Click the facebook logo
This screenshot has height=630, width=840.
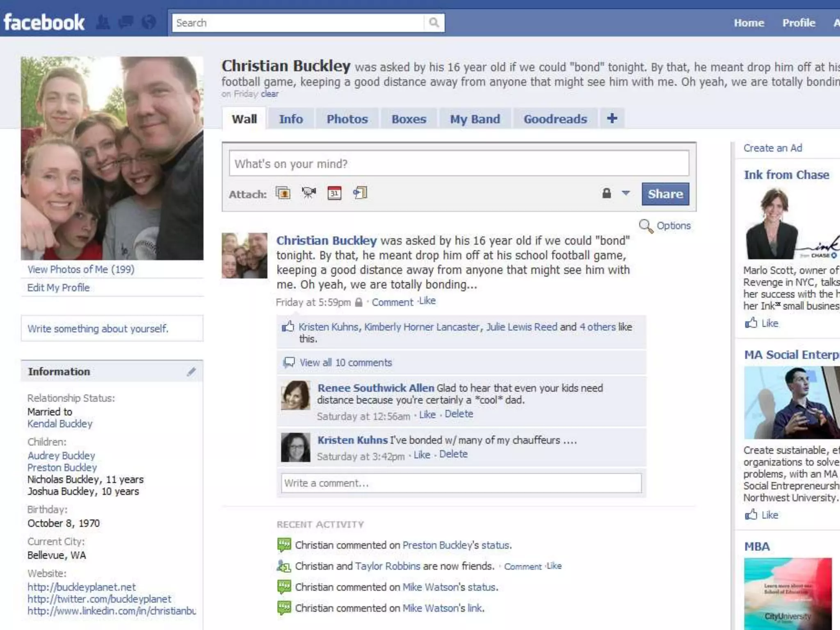tap(44, 22)
